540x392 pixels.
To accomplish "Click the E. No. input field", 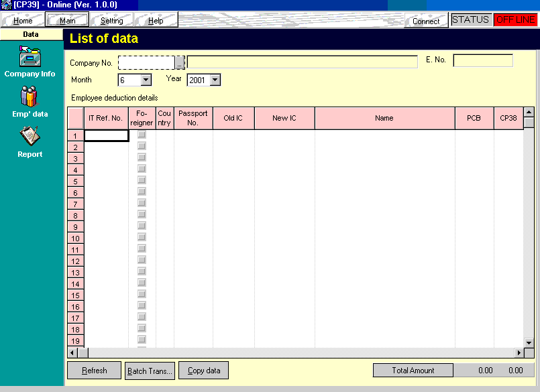I will [482, 61].
